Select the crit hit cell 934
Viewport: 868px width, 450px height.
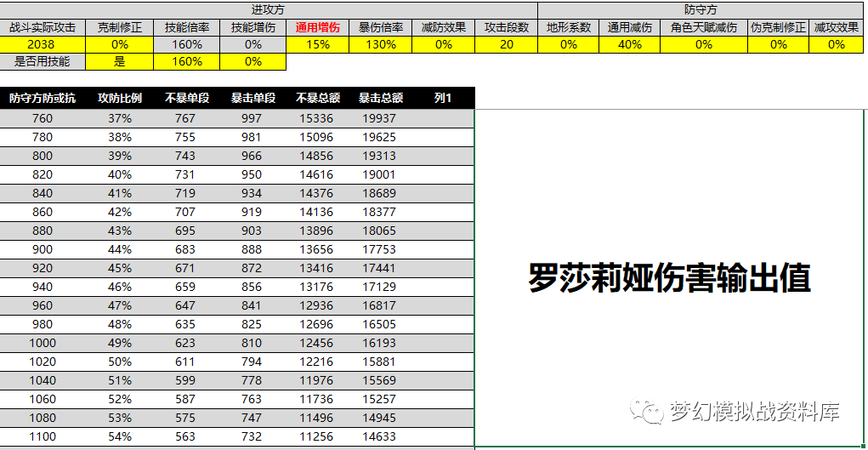tap(252, 193)
